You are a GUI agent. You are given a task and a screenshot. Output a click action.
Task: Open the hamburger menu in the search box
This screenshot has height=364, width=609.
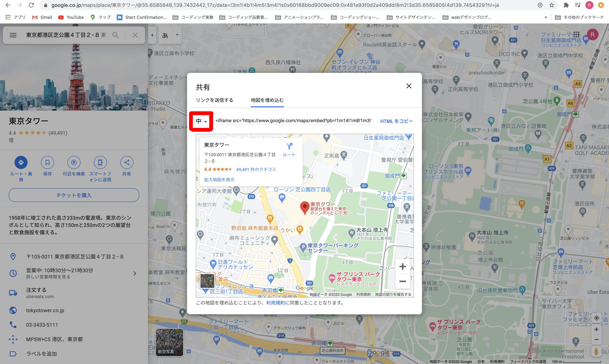click(x=13, y=35)
